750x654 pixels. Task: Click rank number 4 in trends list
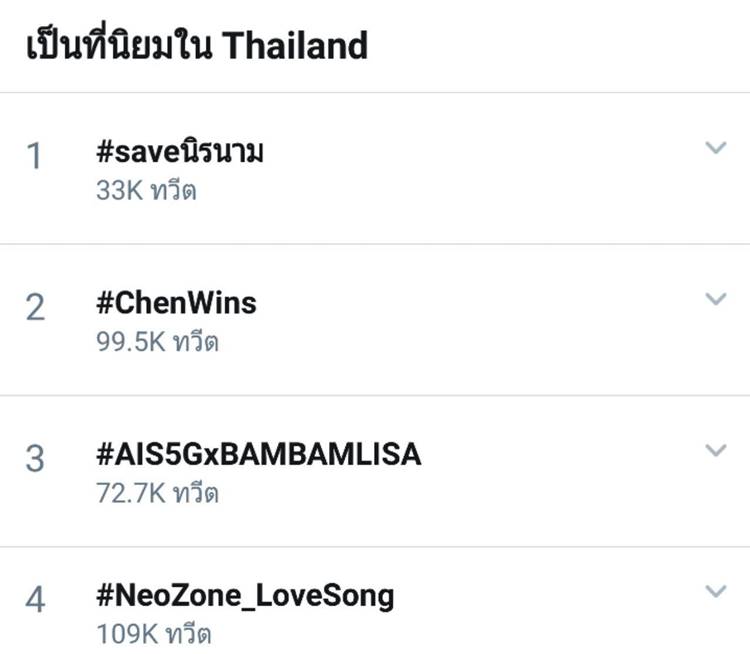35,601
